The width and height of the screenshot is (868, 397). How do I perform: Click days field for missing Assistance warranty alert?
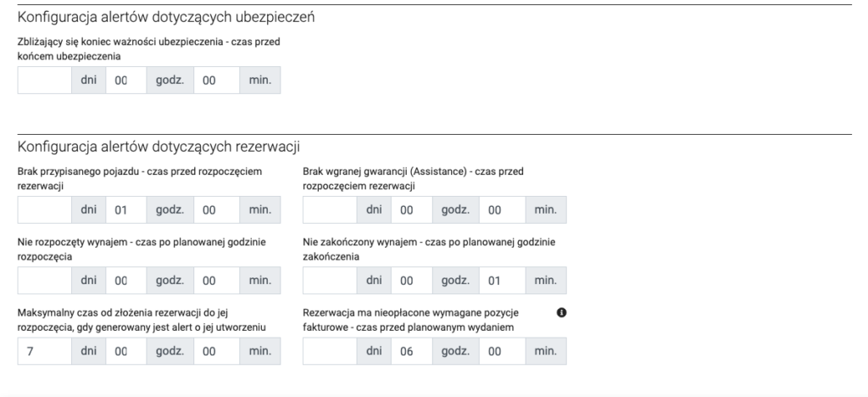(330, 210)
